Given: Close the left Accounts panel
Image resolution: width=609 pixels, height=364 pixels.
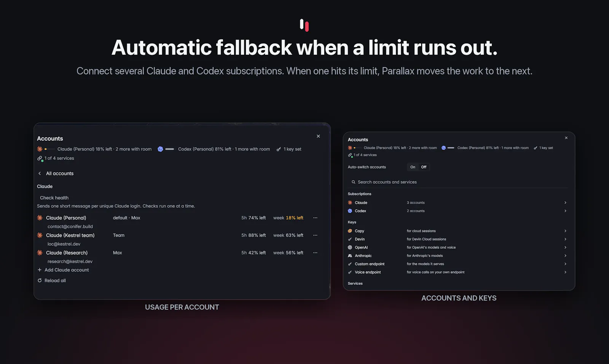Looking at the screenshot, I should click(x=318, y=136).
